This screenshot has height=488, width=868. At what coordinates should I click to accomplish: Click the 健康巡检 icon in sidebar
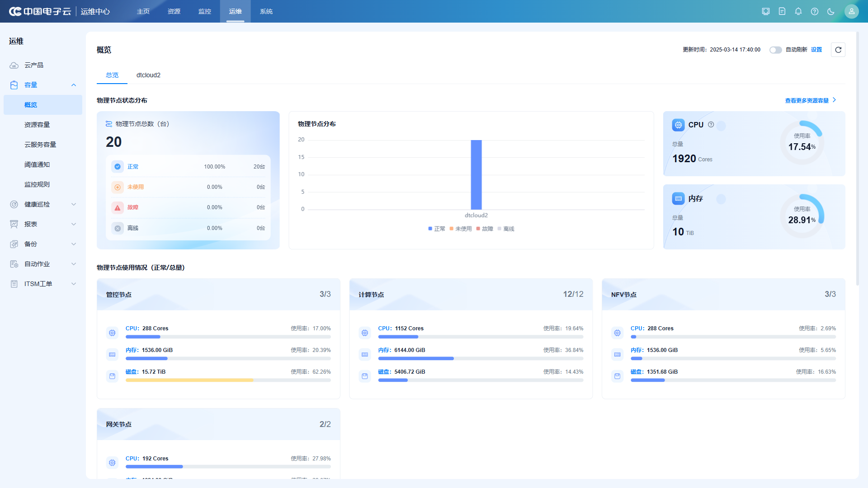tap(14, 204)
